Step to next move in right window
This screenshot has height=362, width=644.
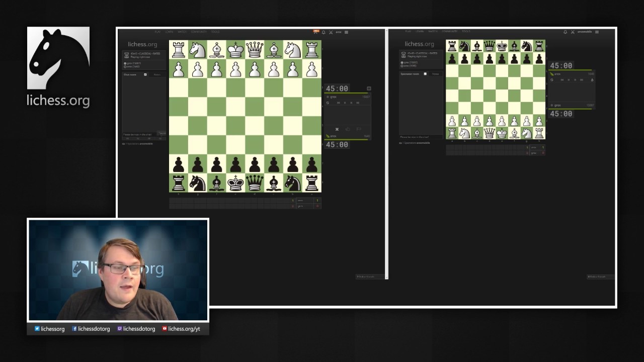coord(575,79)
